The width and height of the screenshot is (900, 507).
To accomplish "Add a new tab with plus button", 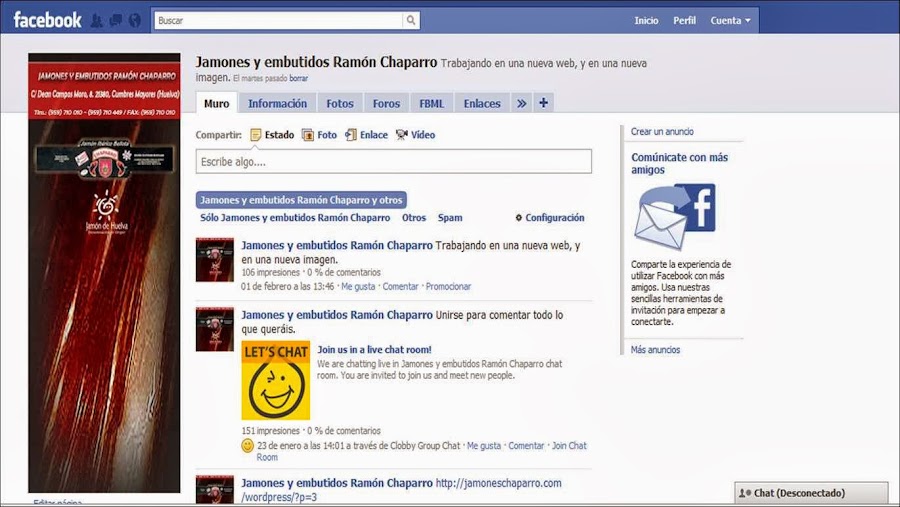I will 543,103.
